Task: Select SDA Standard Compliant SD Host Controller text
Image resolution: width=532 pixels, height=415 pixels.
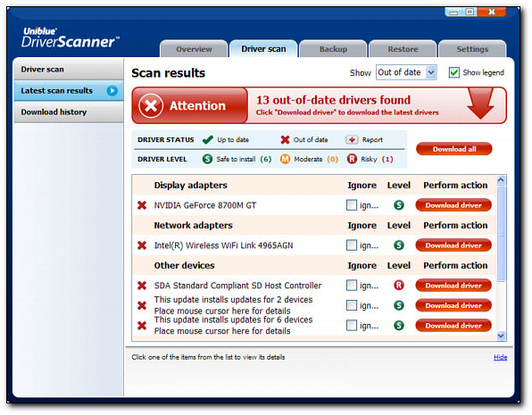Action: pyautogui.click(x=237, y=286)
